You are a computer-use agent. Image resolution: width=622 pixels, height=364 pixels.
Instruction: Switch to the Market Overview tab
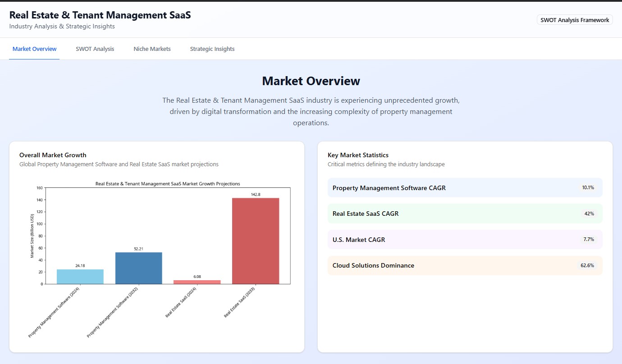tap(35, 49)
